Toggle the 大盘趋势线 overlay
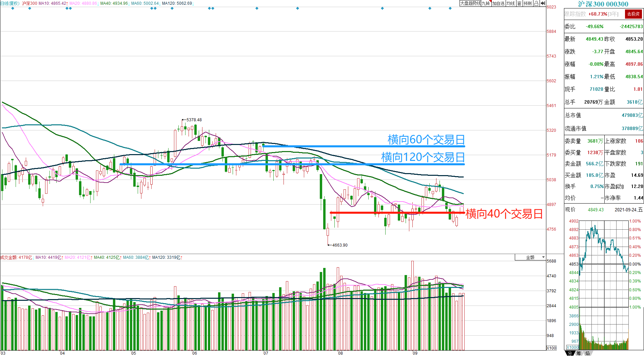 (x=470, y=3)
